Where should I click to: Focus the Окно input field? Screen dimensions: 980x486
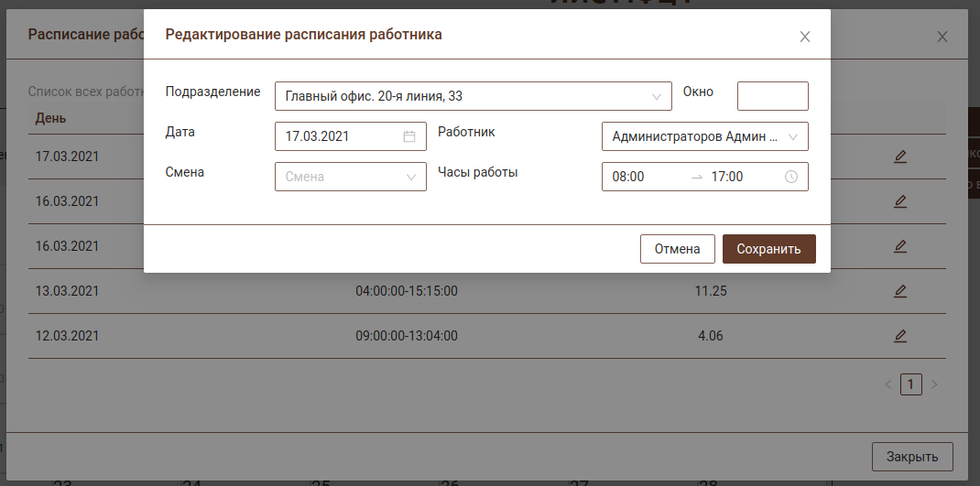[772, 96]
